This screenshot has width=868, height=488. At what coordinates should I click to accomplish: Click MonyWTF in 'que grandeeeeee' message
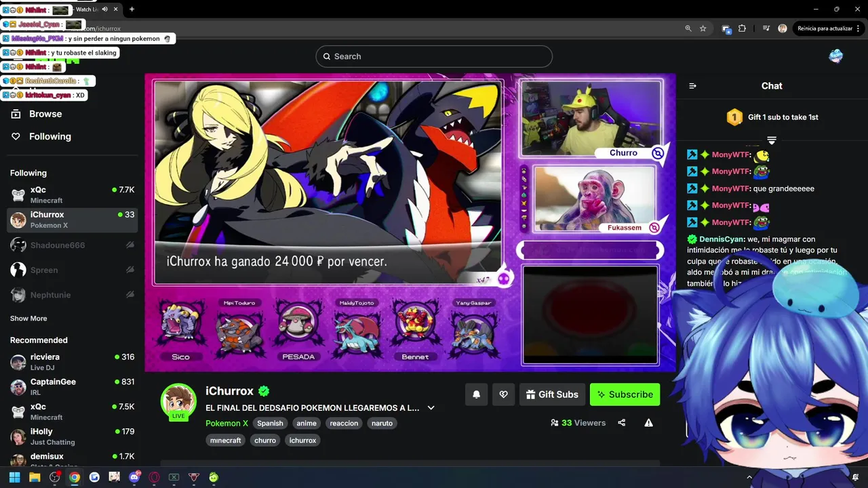point(730,188)
